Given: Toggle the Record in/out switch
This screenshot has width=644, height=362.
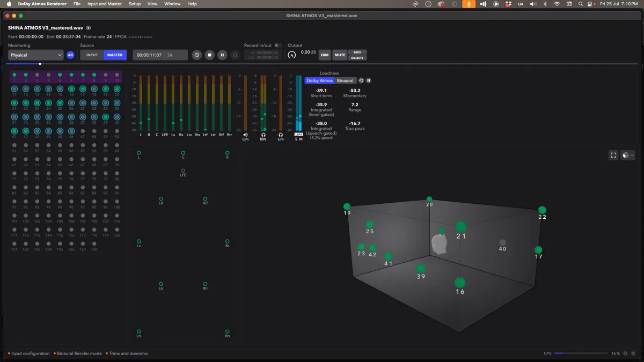Looking at the screenshot, I should (x=278, y=46).
